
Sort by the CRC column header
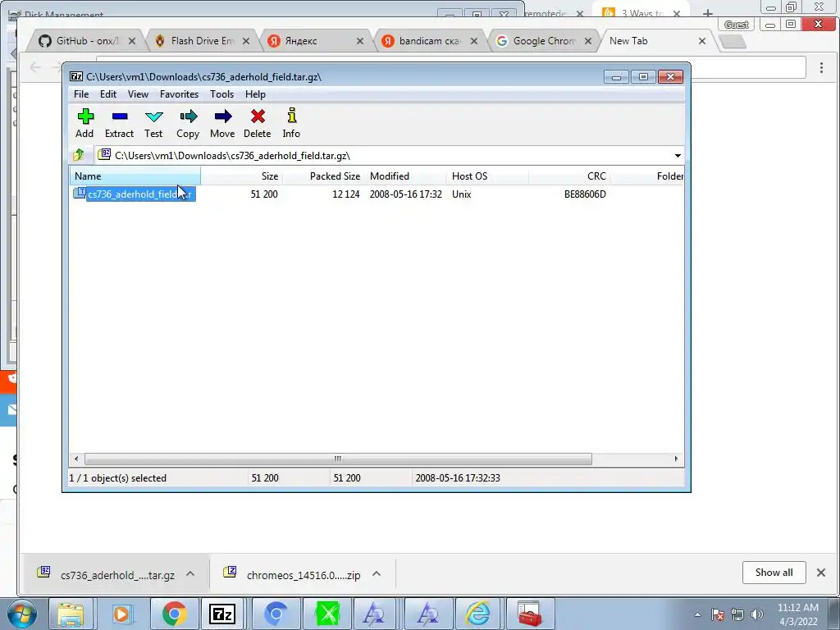click(x=569, y=176)
